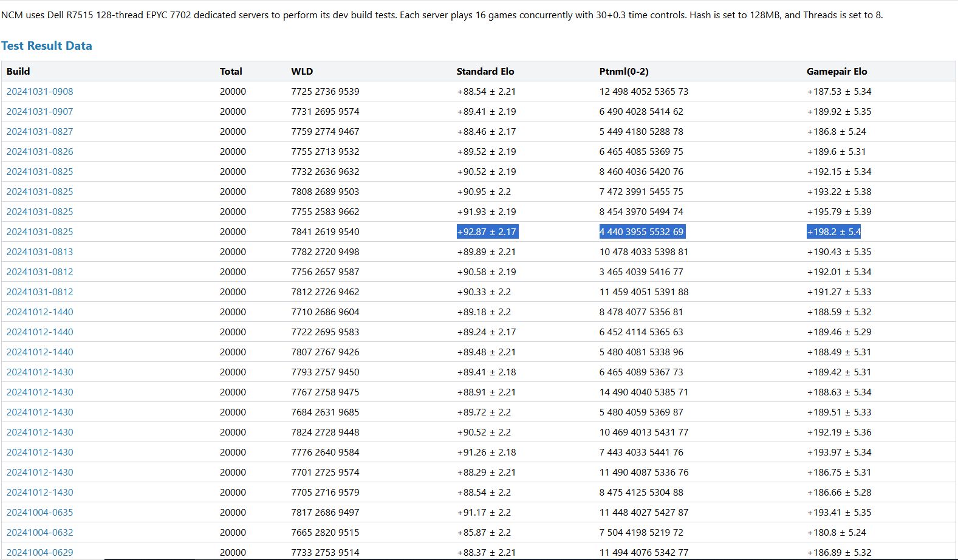Open 20241012-1430 build with WLD 7776 2640 9584
The image size is (958, 560).
39,452
